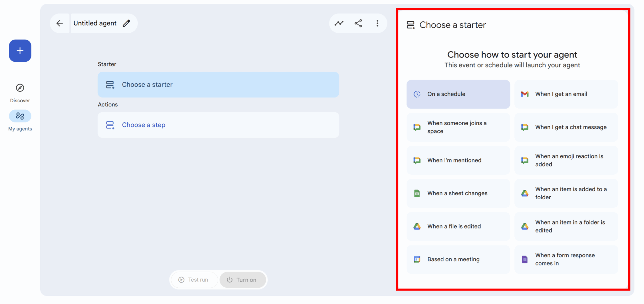Click Choose a step action

coord(218,125)
